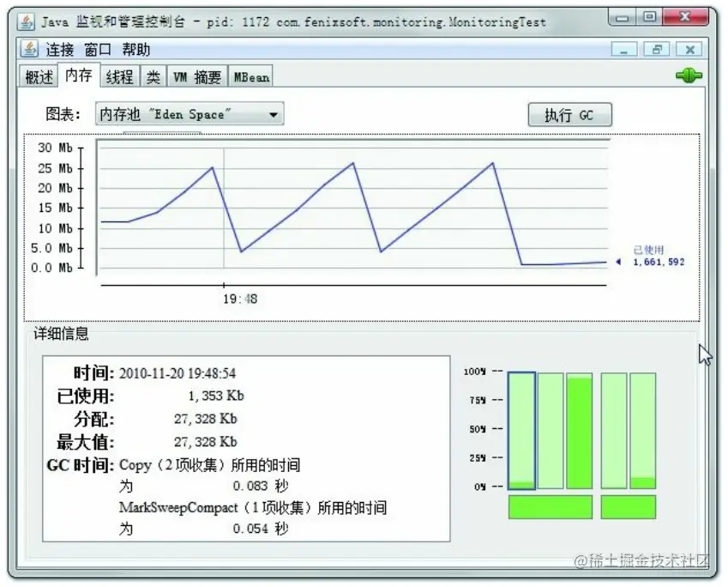Expand the 内存池 "Eden Space" chart dropdown
This screenshot has width=728, height=587.
click(190, 114)
